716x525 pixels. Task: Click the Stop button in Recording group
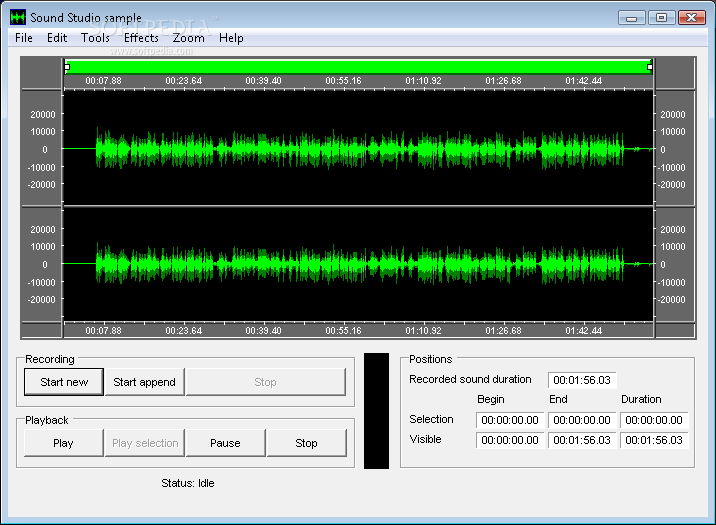[265, 382]
